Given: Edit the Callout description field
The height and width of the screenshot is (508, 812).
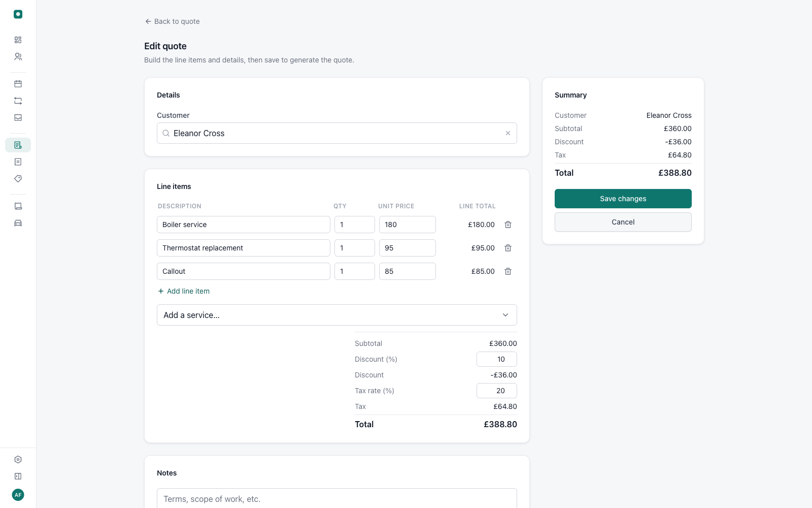Looking at the screenshot, I should (x=244, y=271).
